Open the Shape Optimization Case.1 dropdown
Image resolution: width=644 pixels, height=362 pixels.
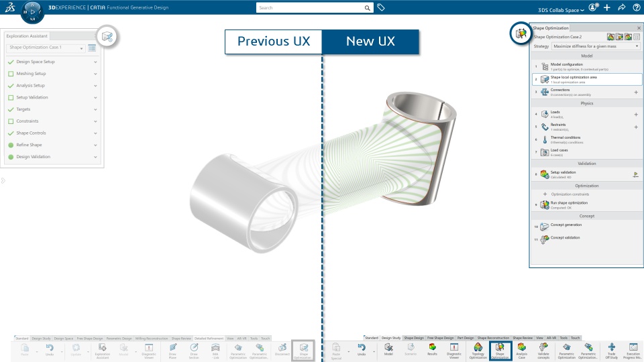coord(46,48)
